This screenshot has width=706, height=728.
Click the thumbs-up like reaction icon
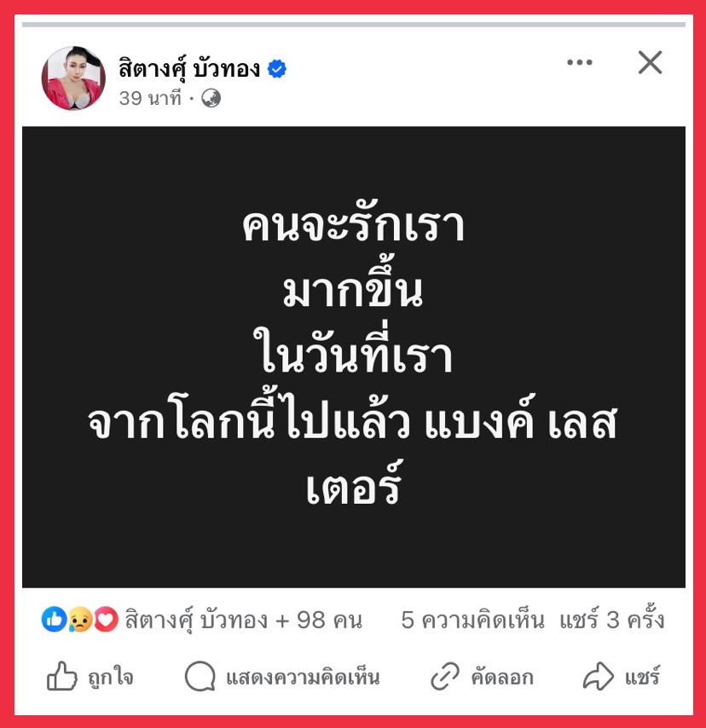[x=54, y=620]
